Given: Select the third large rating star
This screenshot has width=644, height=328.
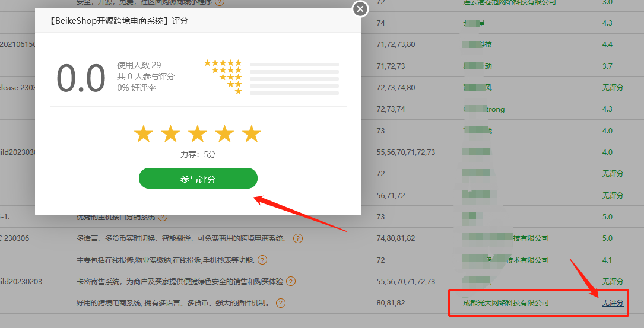Looking at the screenshot, I should [198, 134].
